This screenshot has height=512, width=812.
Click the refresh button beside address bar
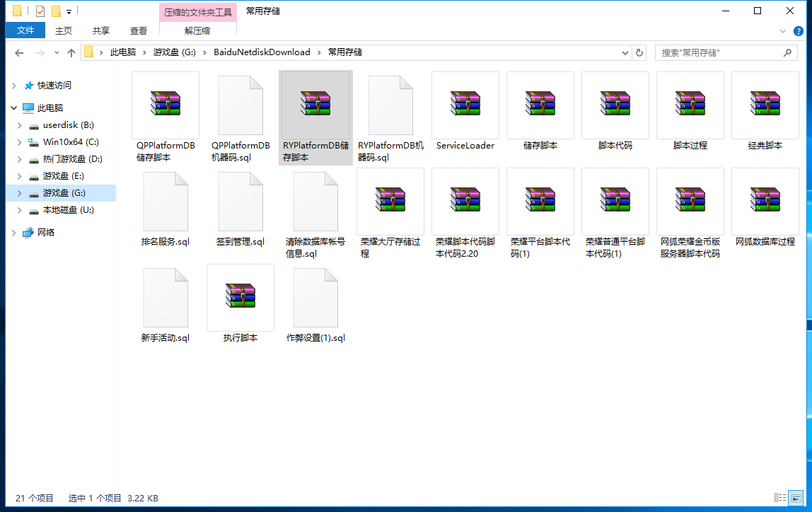(639, 52)
